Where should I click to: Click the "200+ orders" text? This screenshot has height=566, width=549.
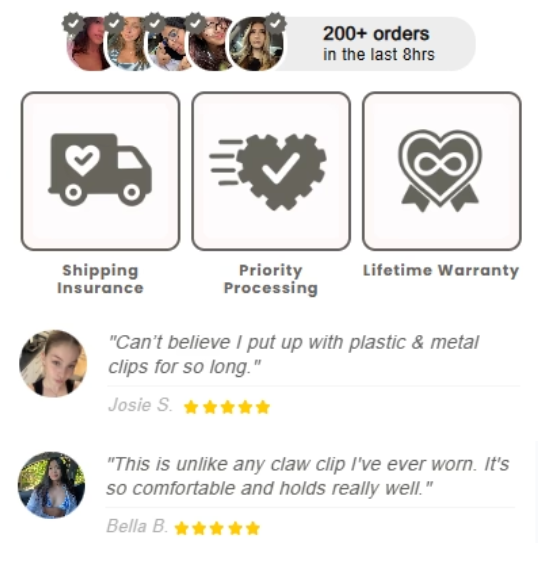[x=376, y=34]
